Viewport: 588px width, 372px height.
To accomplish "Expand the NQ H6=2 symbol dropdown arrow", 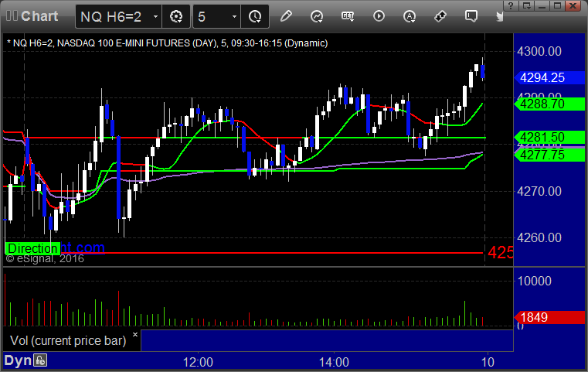I will tap(155, 16).
